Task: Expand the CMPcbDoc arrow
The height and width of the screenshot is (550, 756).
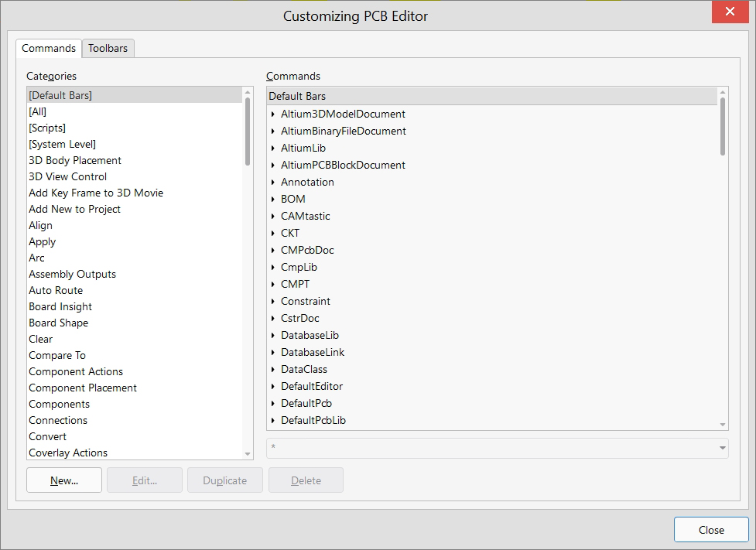Action: [273, 250]
